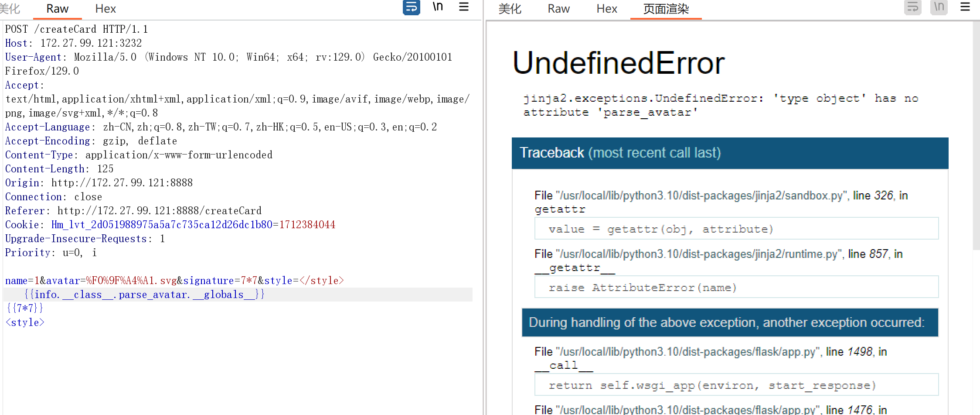980x415 pixels.
Task: Click the POST /createCard request line
Action: pyautogui.click(x=77, y=29)
